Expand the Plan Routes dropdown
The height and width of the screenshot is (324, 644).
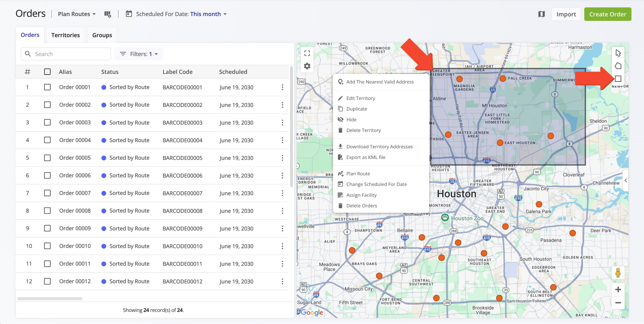(77, 14)
